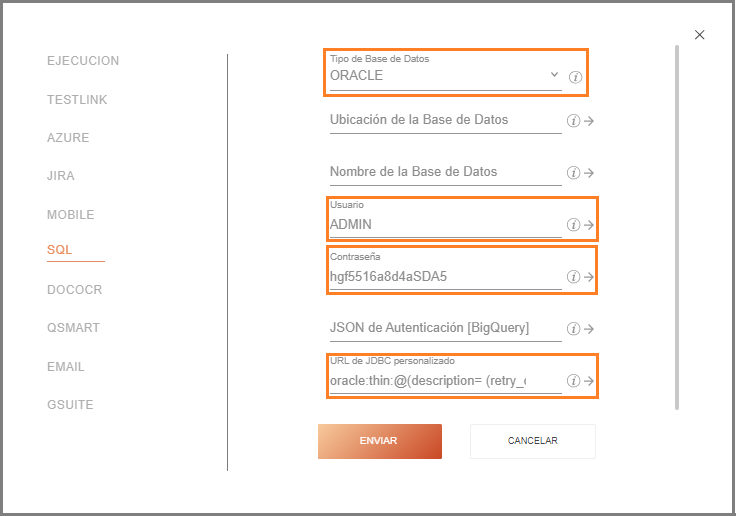Click the dialog's vertical scrollbar
This screenshot has height=516, width=736.
(677, 227)
